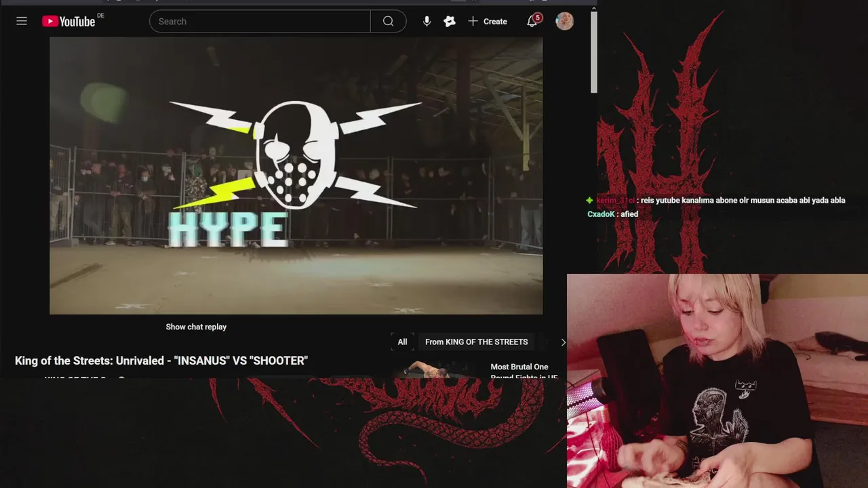Image resolution: width=868 pixels, height=488 pixels.
Task: Open the notifications bell with 5 alerts
Action: tap(533, 21)
